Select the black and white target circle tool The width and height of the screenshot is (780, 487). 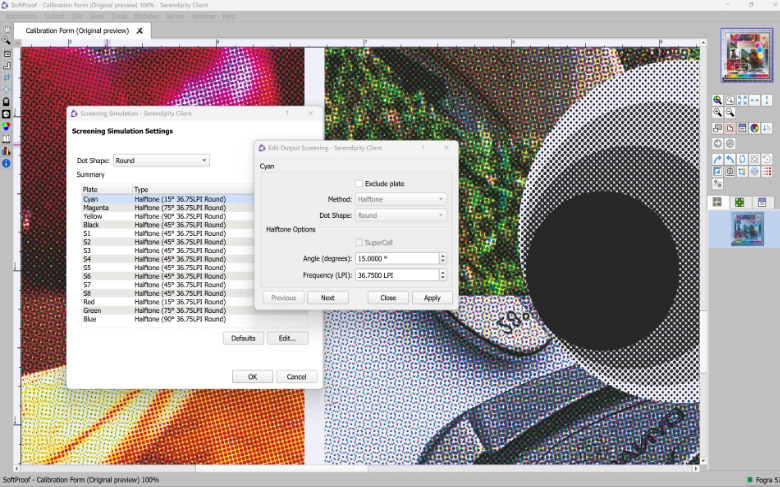[x=6, y=114]
